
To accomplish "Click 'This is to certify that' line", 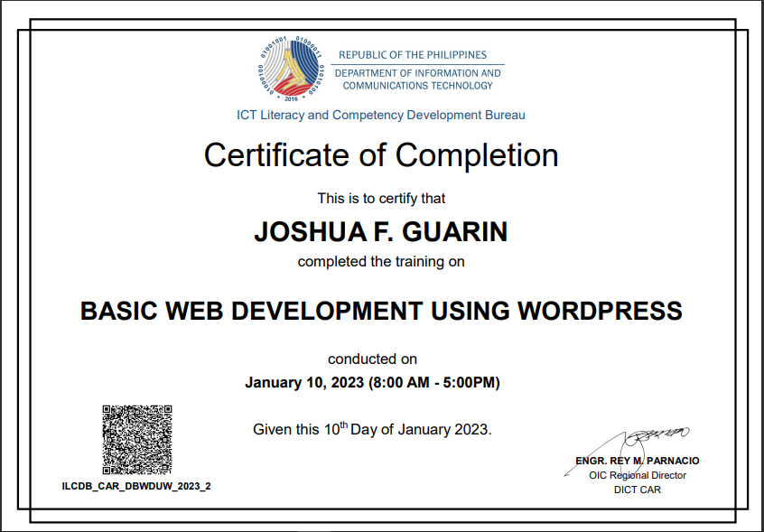I will [381, 199].
